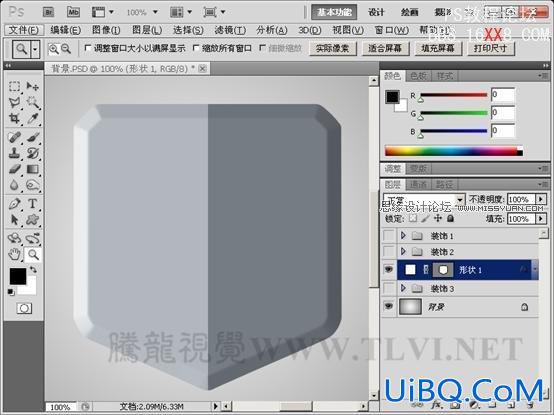Enable resize windows to fit checkbox

(88, 48)
